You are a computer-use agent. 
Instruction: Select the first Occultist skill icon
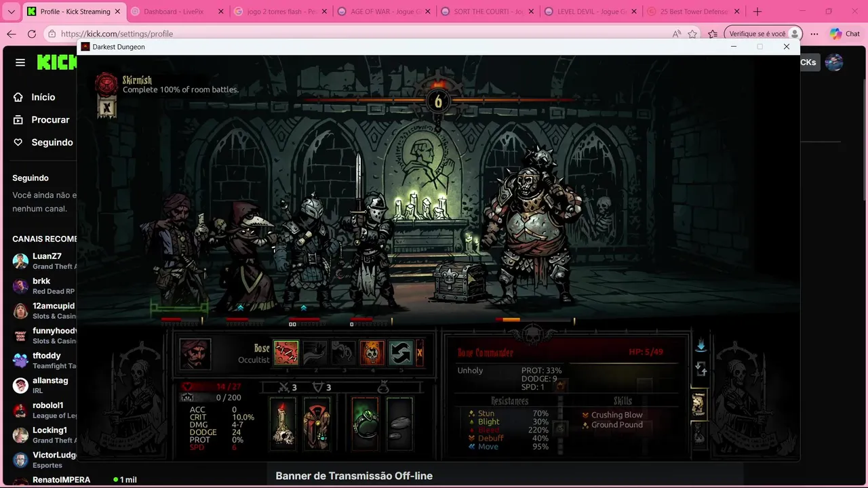point(286,353)
